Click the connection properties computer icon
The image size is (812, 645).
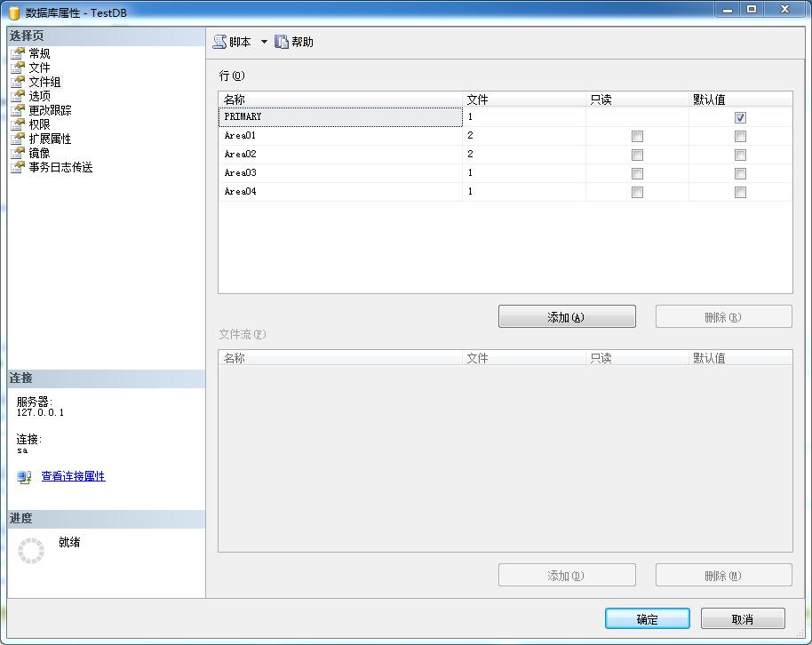click(24, 477)
